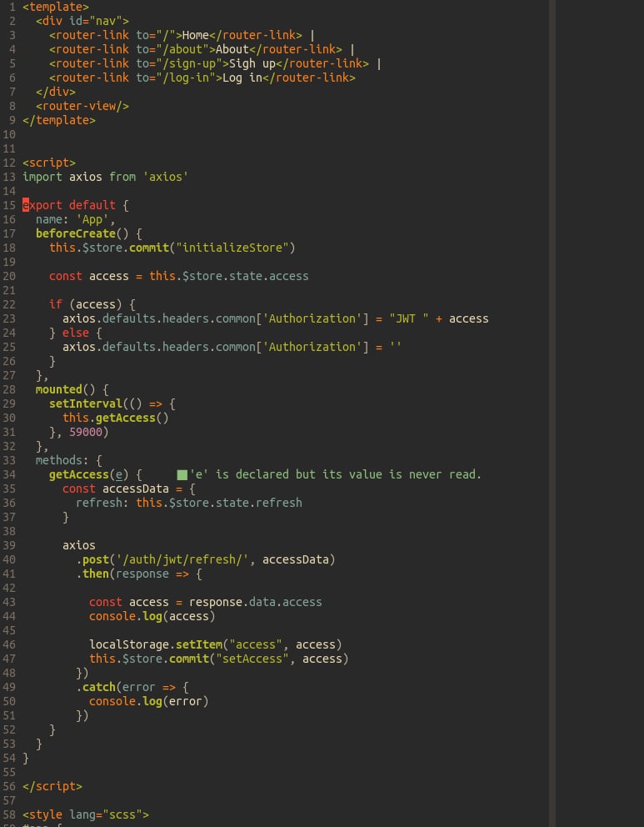
Task: Click the '/auth/jwt/refresh/' URL string
Action: [x=182, y=559]
